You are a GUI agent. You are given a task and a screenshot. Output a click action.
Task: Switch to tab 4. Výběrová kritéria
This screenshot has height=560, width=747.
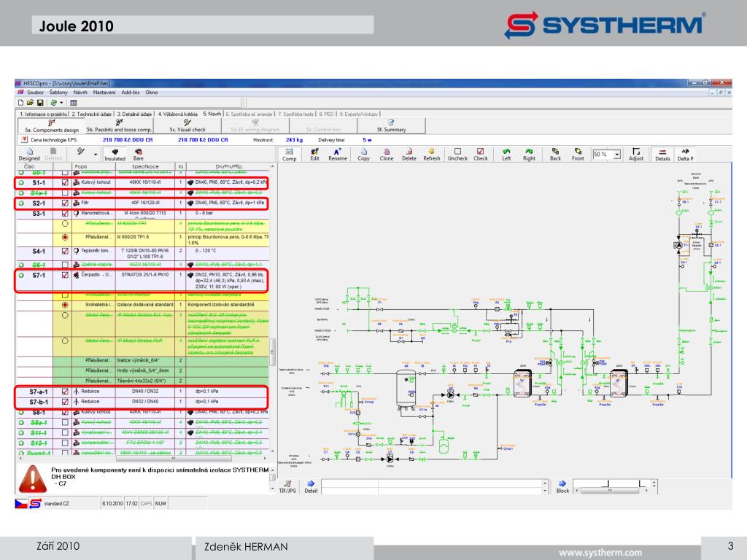178,114
